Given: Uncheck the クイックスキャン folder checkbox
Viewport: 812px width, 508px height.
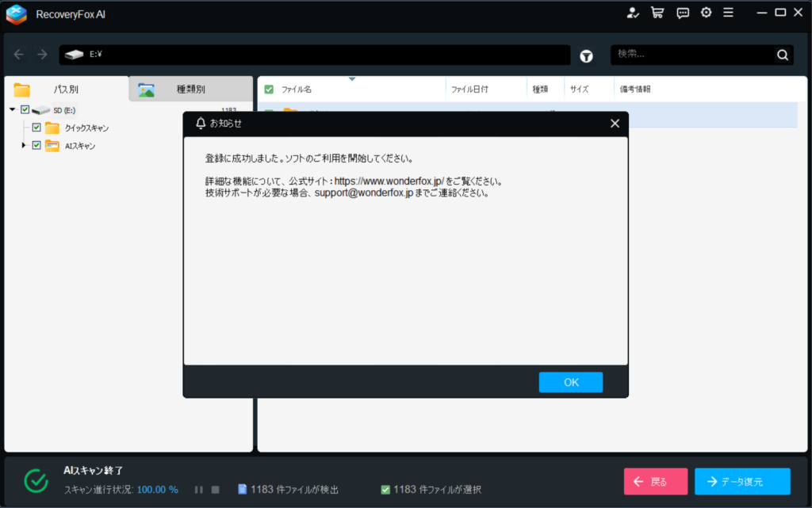Looking at the screenshot, I should [x=36, y=128].
